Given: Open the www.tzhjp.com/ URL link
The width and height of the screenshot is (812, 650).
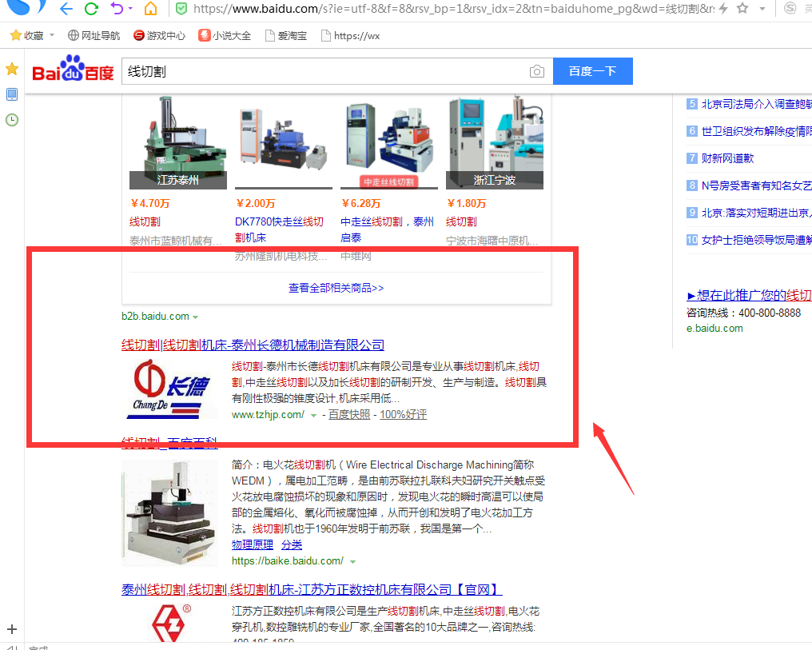Looking at the screenshot, I should [x=268, y=414].
